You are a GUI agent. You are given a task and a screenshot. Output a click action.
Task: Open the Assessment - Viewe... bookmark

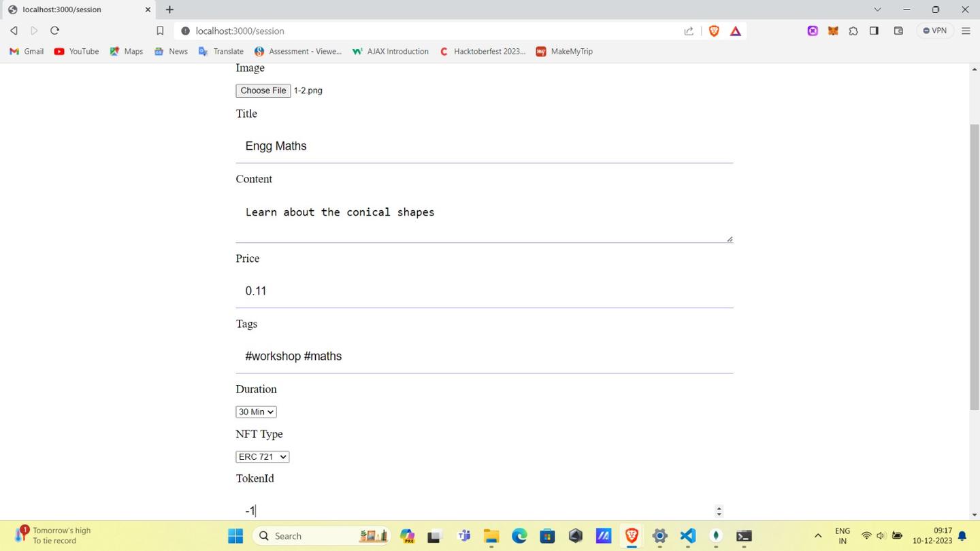point(298,51)
